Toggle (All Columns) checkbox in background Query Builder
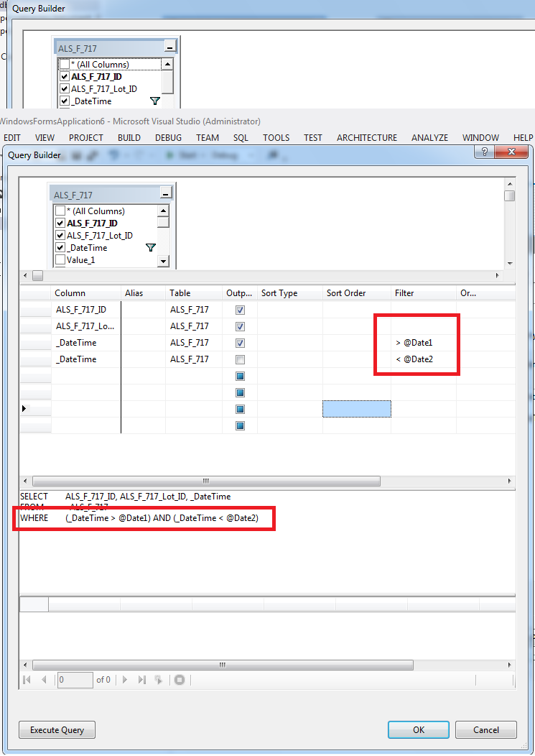The image size is (535, 756). click(65, 64)
